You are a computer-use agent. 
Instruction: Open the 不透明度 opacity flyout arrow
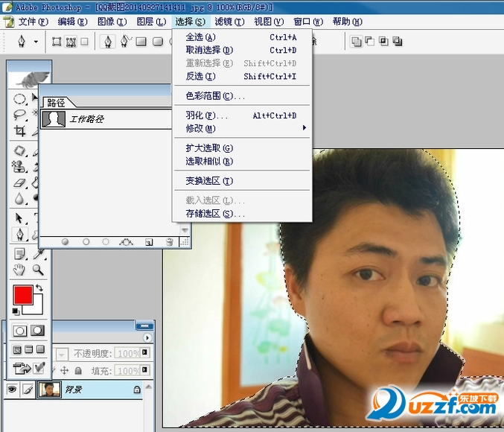pos(145,352)
